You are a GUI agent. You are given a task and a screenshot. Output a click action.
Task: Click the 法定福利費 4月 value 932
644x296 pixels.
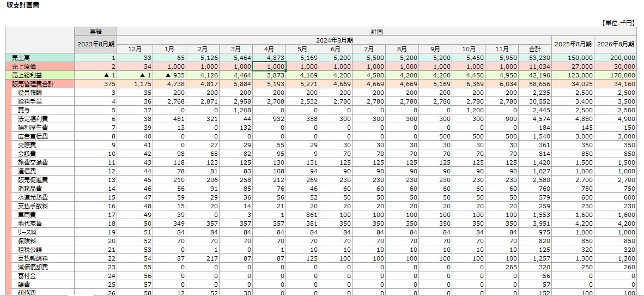tap(269, 119)
